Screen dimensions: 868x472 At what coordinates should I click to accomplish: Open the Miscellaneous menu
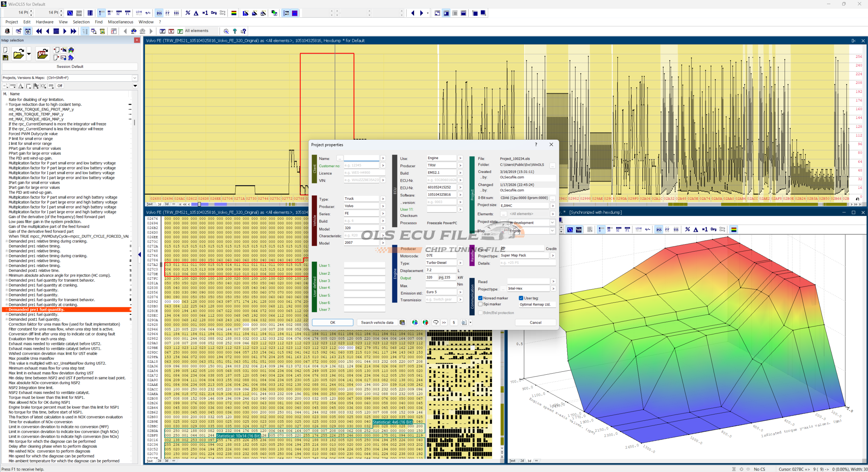[120, 22]
